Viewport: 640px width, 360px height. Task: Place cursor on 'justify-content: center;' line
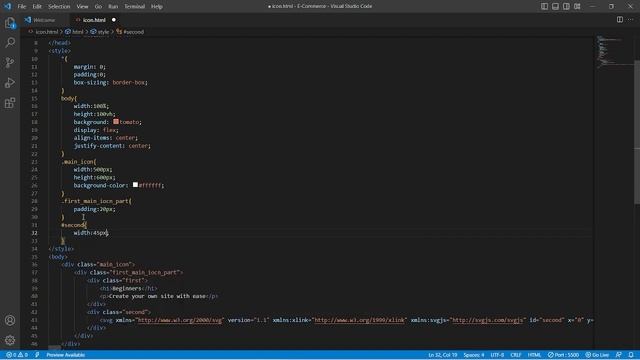[x=112, y=146]
